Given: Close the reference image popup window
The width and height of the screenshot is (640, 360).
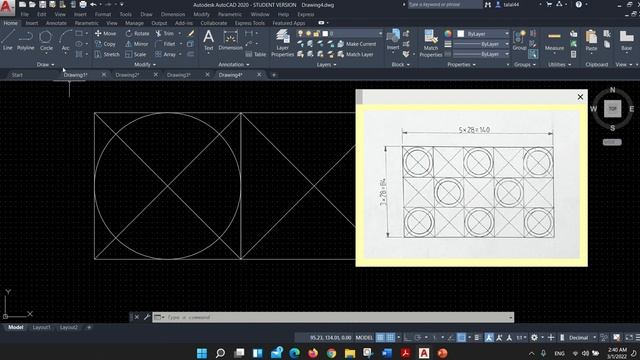Looking at the screenshot, I should [x=580, y=97].
